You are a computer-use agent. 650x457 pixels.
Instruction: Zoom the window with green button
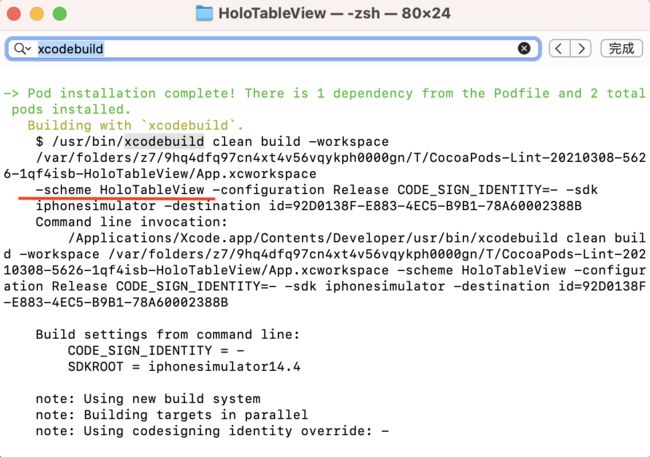coord(60,13)
